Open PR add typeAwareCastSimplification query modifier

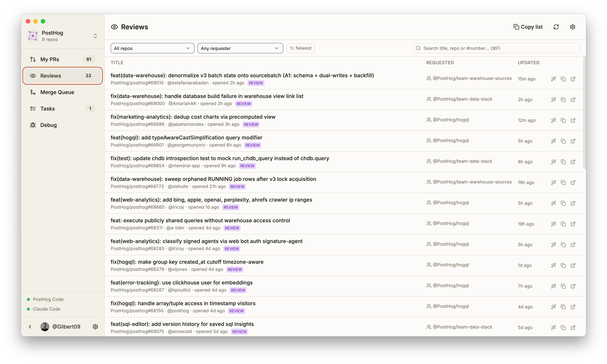pyautogui.click(x=186, y=138)
